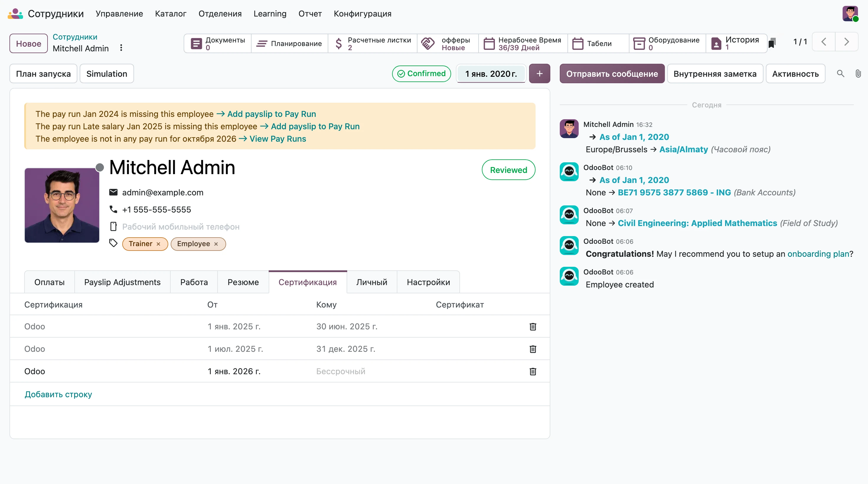Image resolution: width=868 pixels, height=484 pixels.
Task: Click the plus button to add version
Action: [539, 73]
